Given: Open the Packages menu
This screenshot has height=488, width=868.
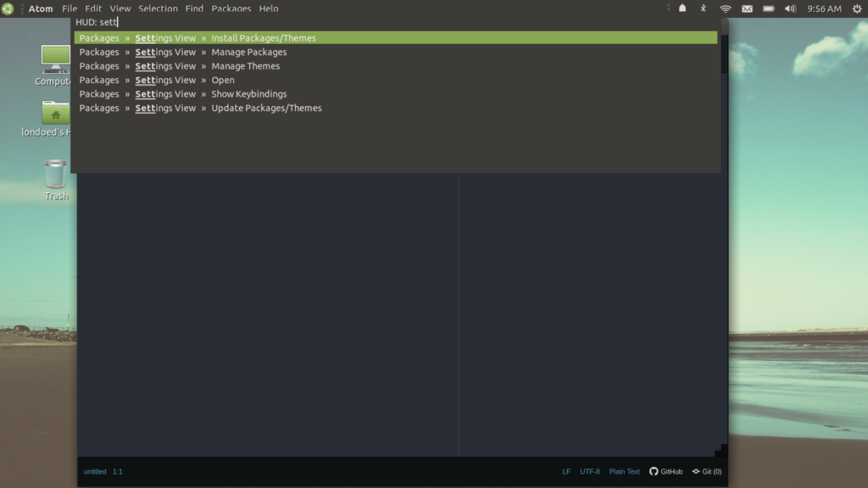Looking at the screenshot, I should pyautogui.click(x=231, y=8).
